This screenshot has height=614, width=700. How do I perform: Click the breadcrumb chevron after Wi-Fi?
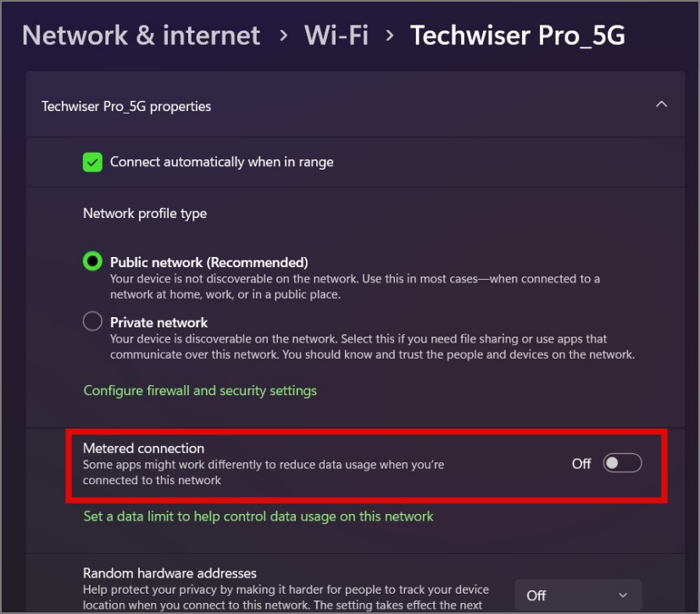point(390,36)
